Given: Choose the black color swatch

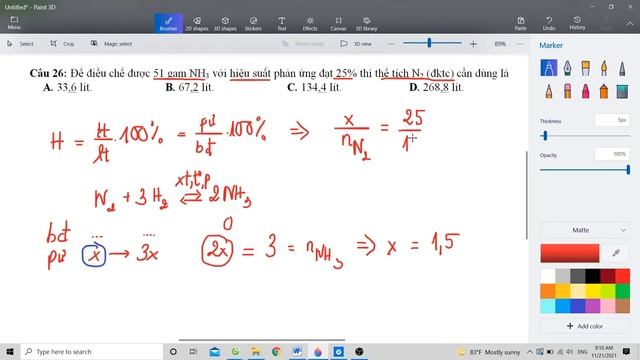Looking at the screenshot, I should tap(592, 276).
